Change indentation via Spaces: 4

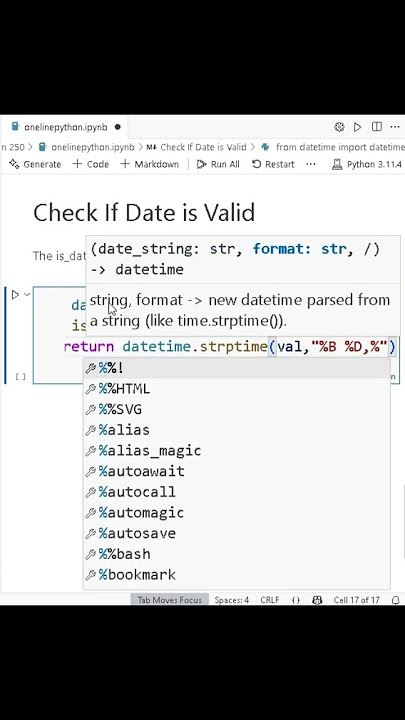231,600
